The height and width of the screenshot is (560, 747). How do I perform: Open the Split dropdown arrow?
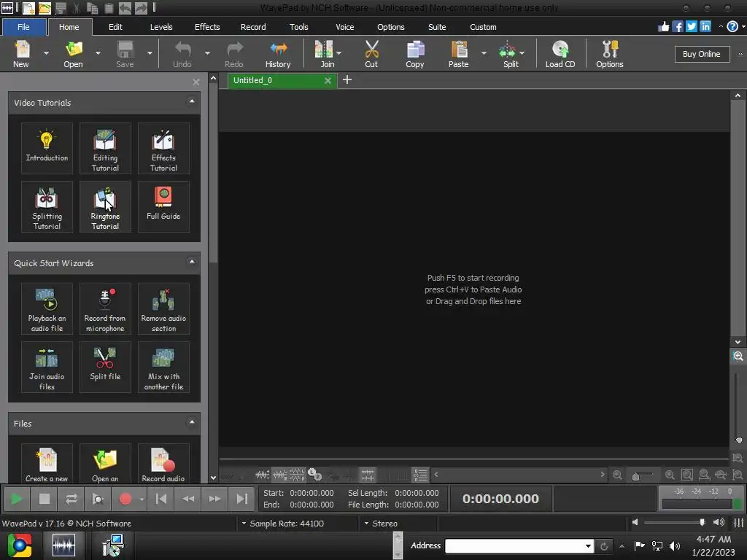[522, 53]
